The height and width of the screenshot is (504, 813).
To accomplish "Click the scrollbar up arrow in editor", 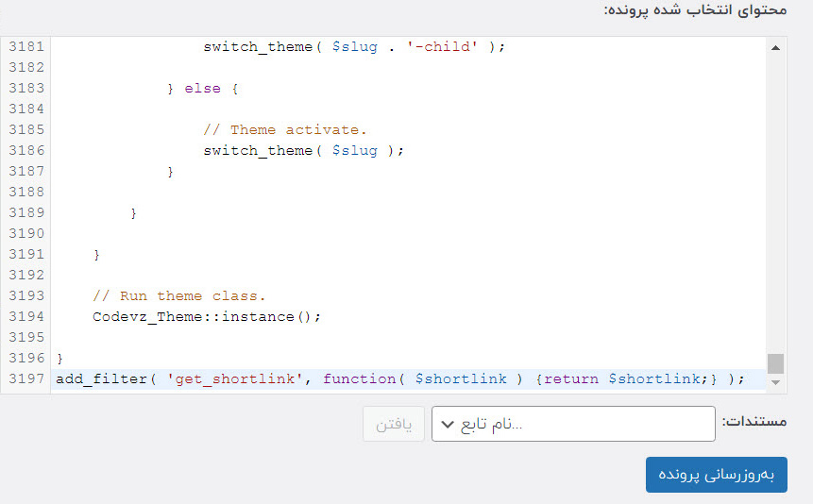I will click(x=775, y=48).
